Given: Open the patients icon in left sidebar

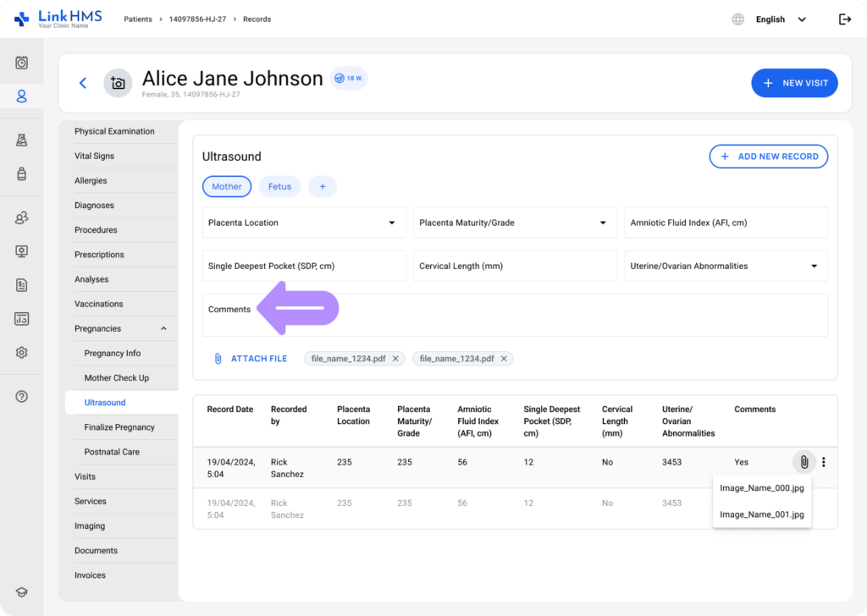Looking at the screenshot, I should 22,96.
